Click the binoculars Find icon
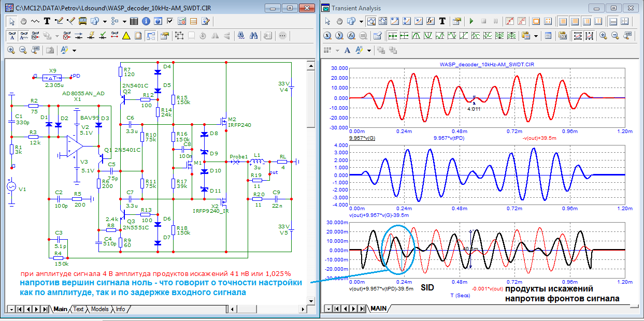 [254, 36]
